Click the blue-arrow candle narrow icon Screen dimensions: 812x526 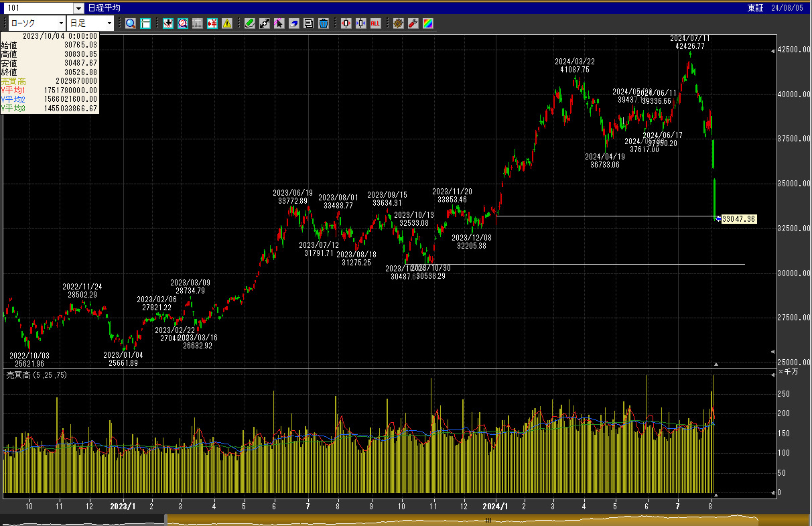[x=361, y=23]
